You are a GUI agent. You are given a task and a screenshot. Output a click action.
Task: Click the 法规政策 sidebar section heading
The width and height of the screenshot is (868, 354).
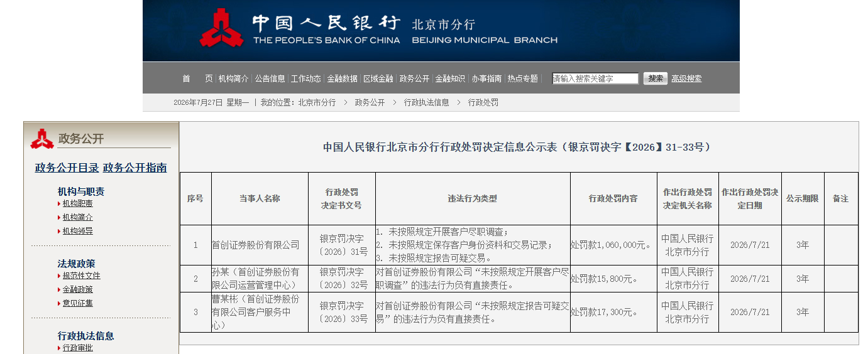(x=77, y=264)
